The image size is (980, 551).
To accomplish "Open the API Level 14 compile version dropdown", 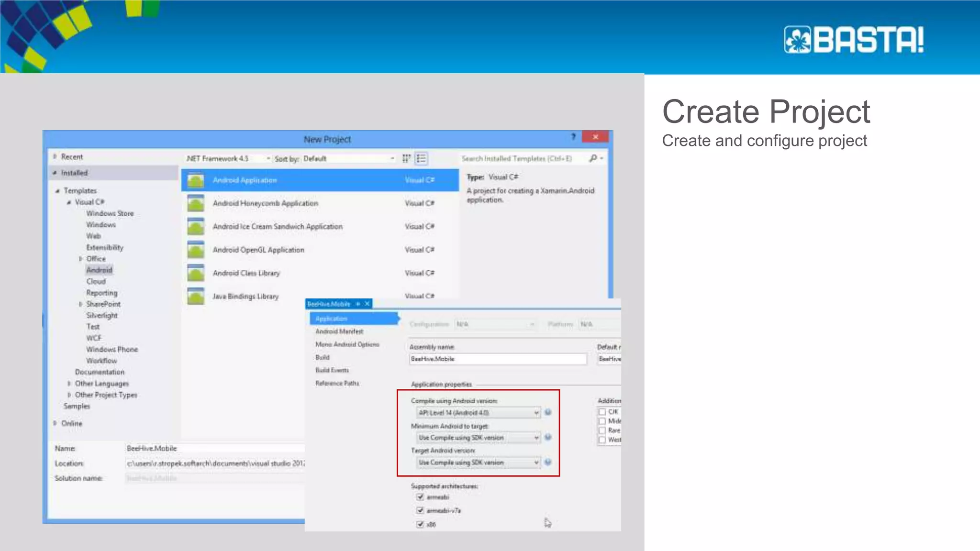I will coord(478,412).
